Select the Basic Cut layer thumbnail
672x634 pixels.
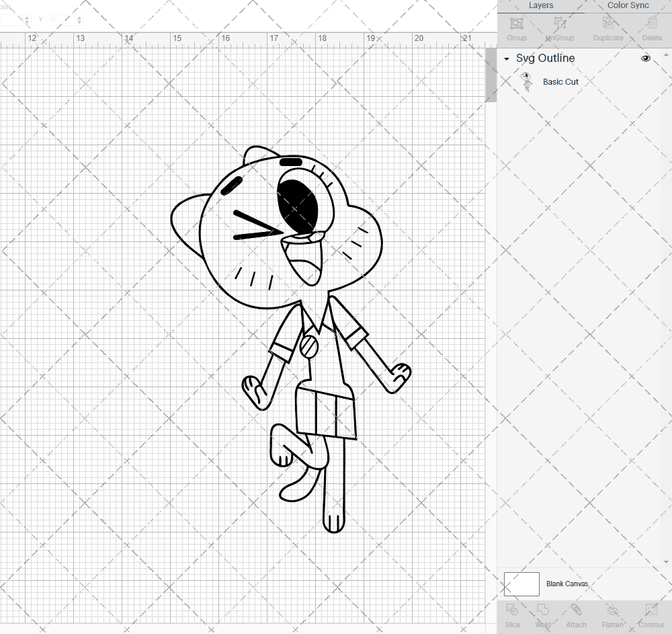[x=526, y=81]
